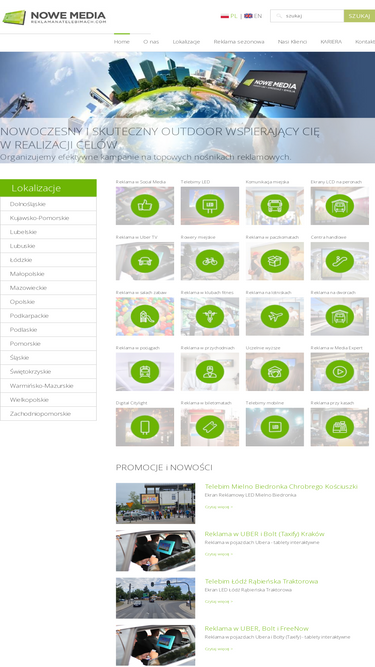Open the Nasi Klienci menu item

tap(292, 42)
